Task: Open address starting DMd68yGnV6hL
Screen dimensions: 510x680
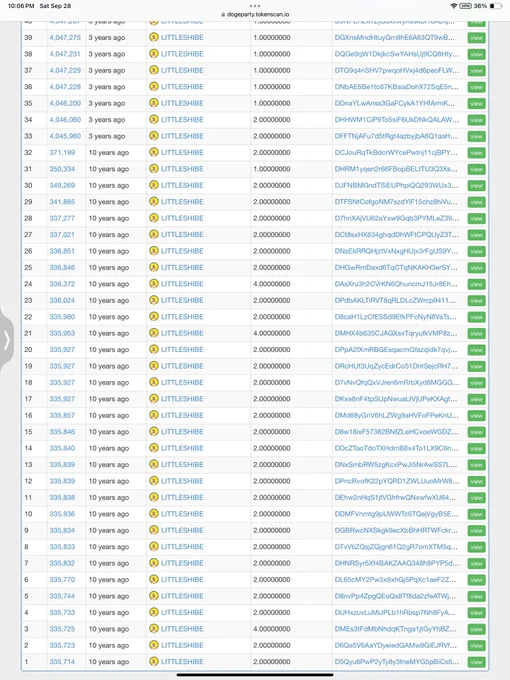Action: pos(396,415)
